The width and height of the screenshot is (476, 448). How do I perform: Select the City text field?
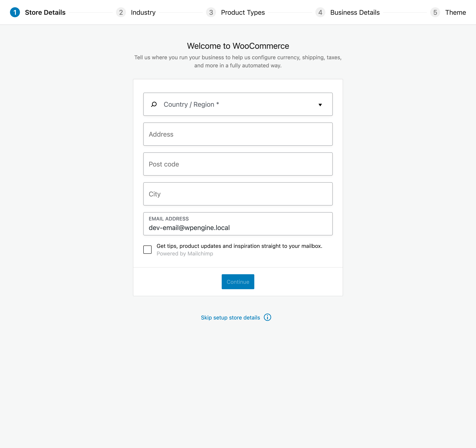pyautogui.click(x=238, y=194)
